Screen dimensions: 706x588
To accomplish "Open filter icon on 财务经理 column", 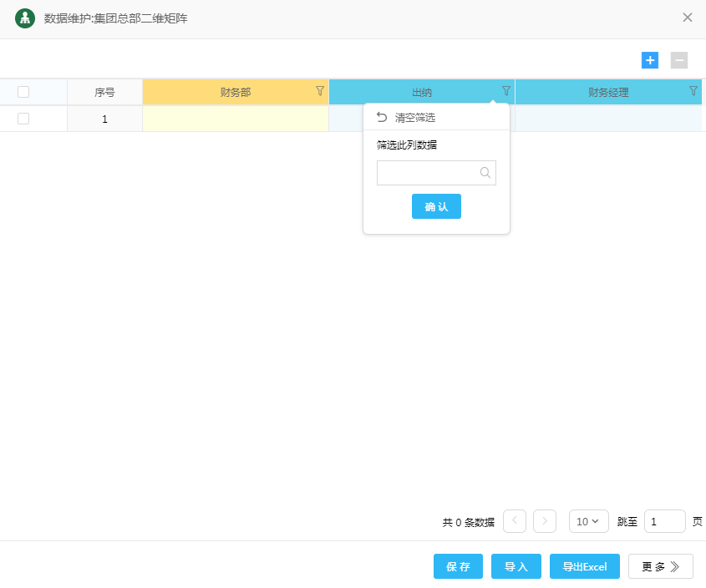I will pyautogui.click(x=693, y=91).
